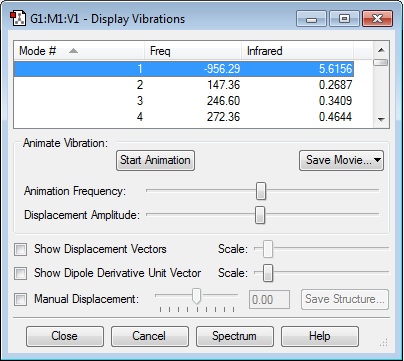Screen dimensions: 404x361
Task: Close the window with the red X
Action: [378, 19]
